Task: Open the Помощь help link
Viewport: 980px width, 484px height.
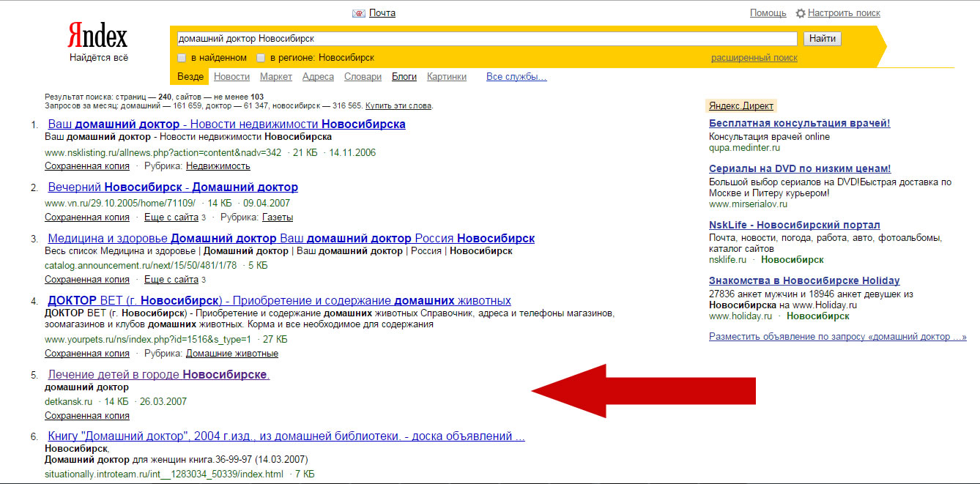Action: pos(768,13)
